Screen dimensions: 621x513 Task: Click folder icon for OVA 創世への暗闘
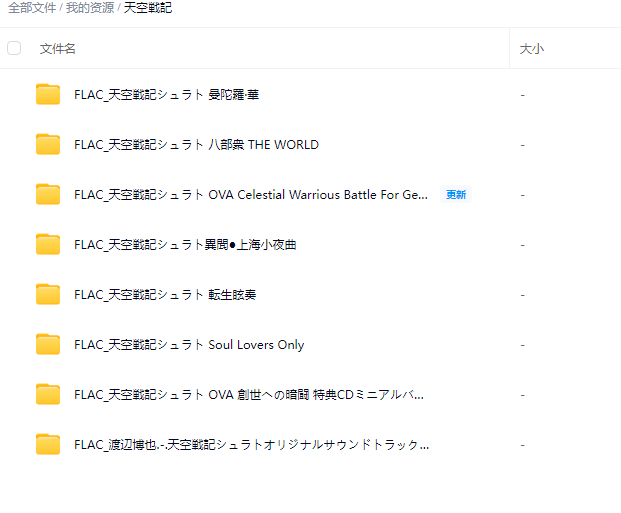pyautogui.click(x=48, y=394)
